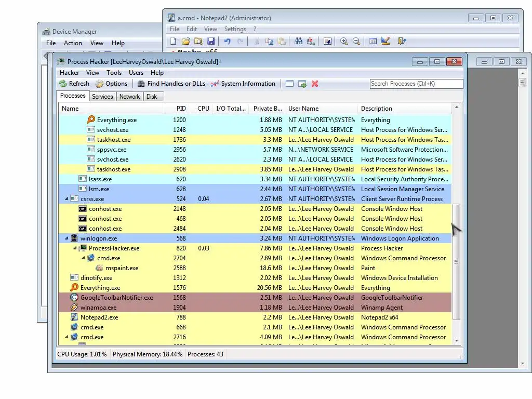Screen dimensions: 532x399
Task: Open the View menu in Process Hacker
Action: pyautogui.click(x=92, y=73)
